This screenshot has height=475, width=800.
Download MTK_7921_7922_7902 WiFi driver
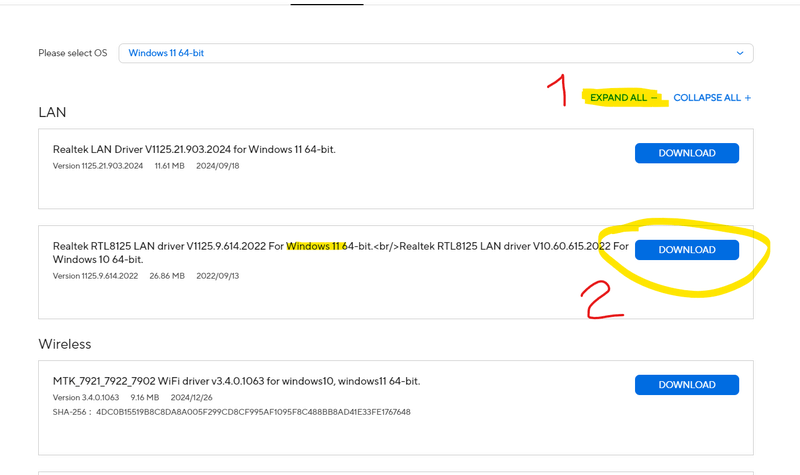(687, 385)
